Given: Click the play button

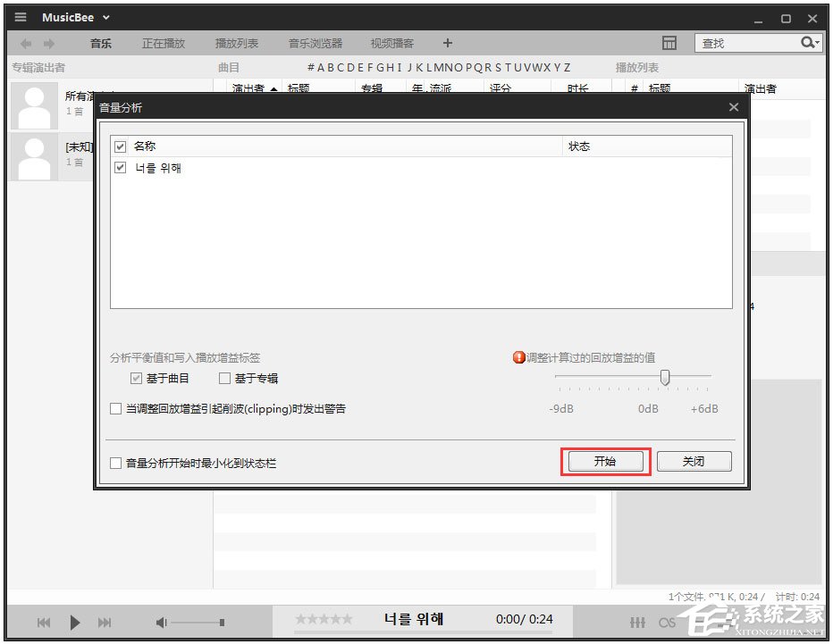Looking at the screenshot, I should [x=75, y=623].
